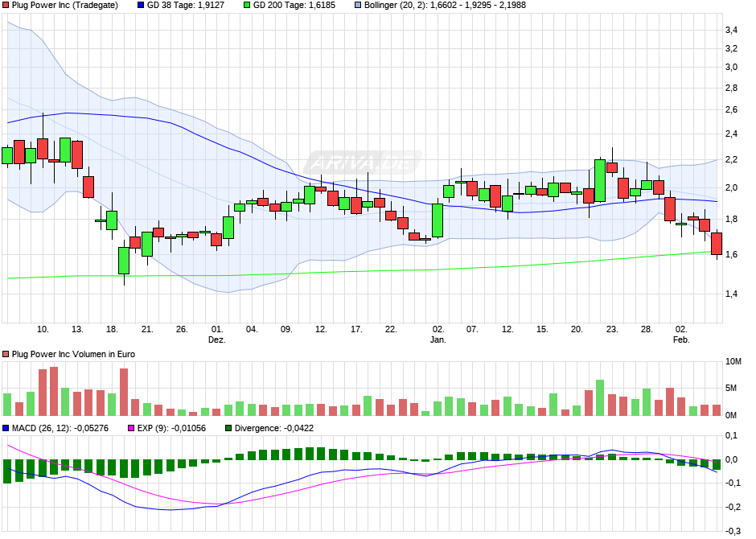Click the '18.' date label on the time axis
Viewport: 756px width, 539px height.
coord(112,329)
